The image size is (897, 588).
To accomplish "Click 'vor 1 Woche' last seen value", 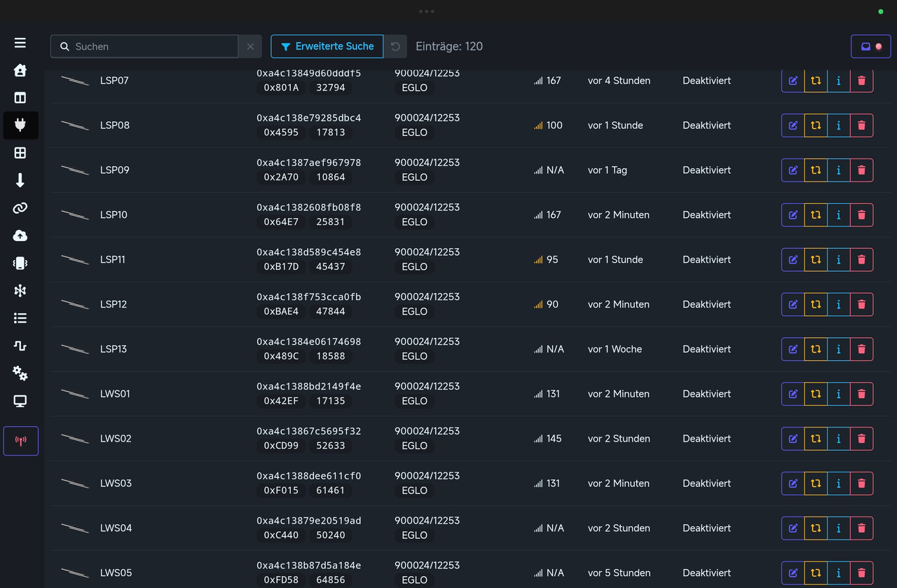I will click(x=615, y=349).
